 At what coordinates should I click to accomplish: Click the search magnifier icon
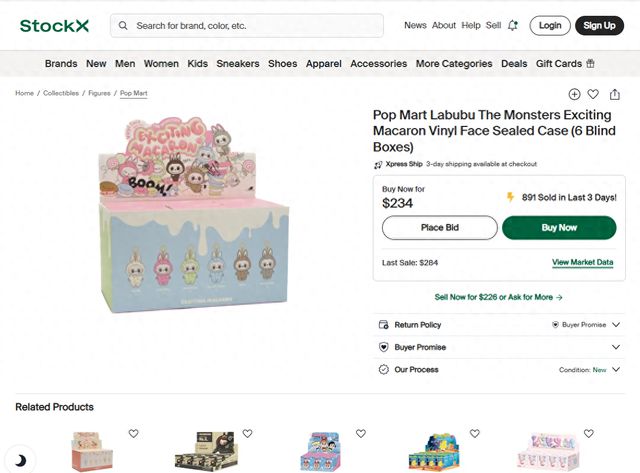click(123, 26)
